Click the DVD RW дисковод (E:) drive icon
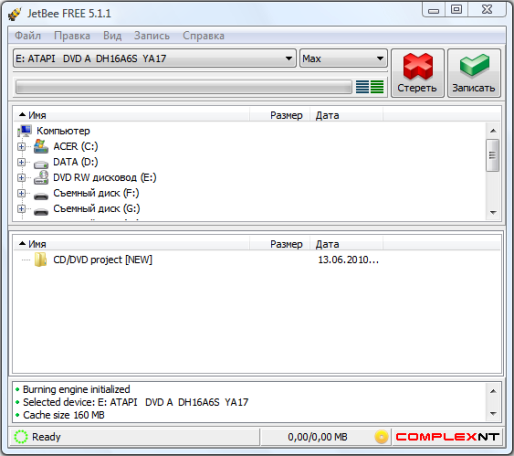This screenshot has width=514, height=456. click(41, 177)
